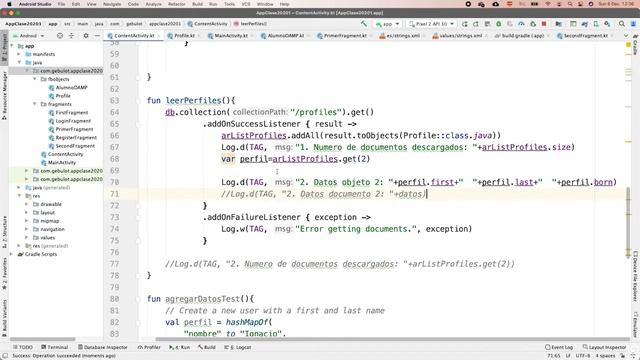Click the Select Opened File target icon
The image size is (640, 360).
[x=60, y=36]
